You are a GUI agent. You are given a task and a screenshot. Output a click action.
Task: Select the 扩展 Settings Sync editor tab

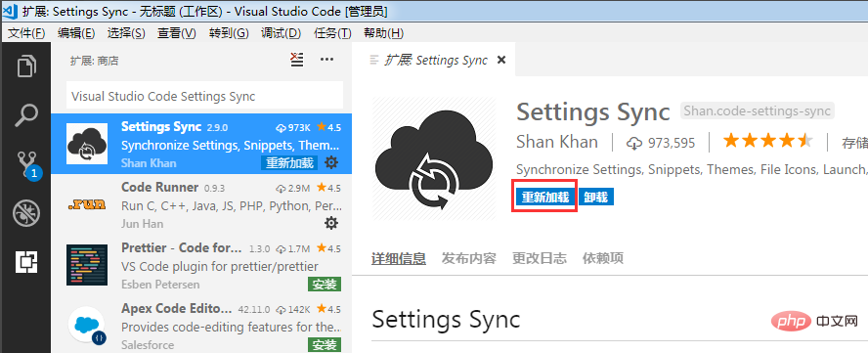click(x=433, y=60)
